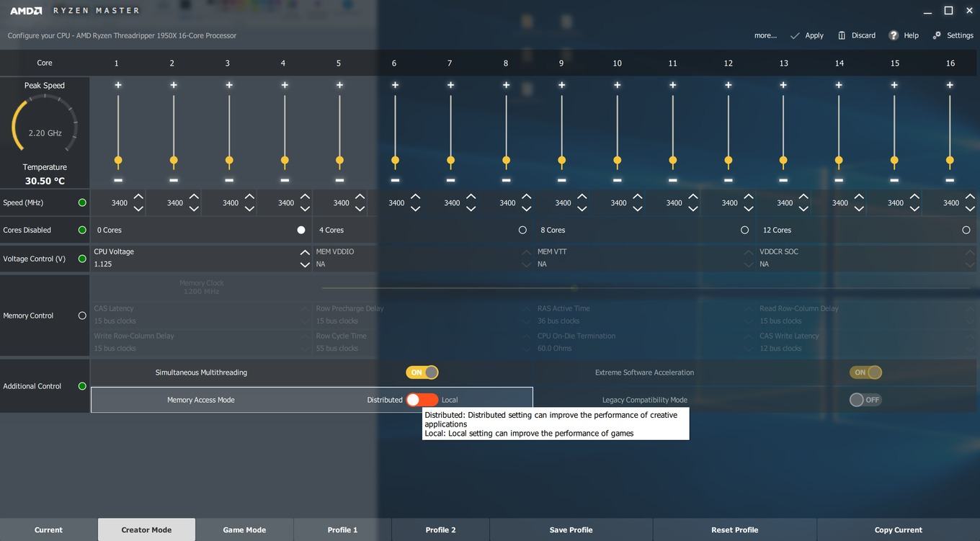This screenshot has width=980, height=541.
Task: Toggle Extreme Software Acceleration switch
Action: pos(865,372)
